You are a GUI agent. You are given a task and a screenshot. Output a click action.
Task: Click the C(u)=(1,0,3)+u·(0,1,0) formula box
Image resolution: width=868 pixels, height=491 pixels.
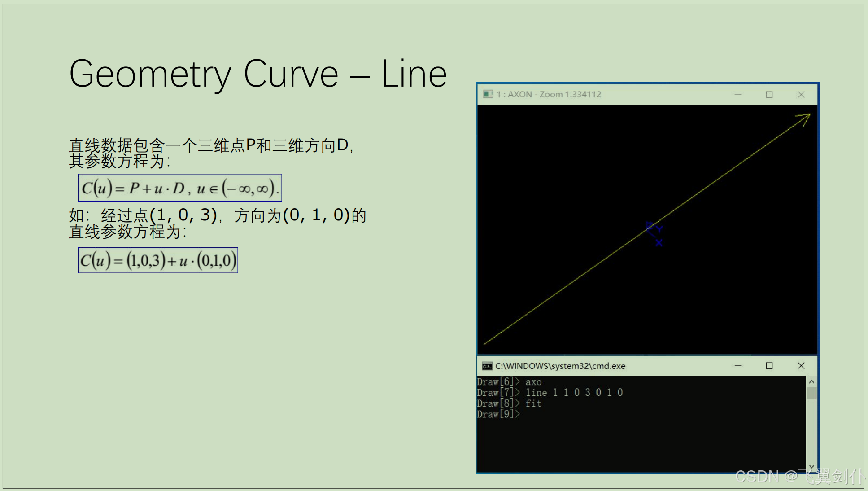158,260
